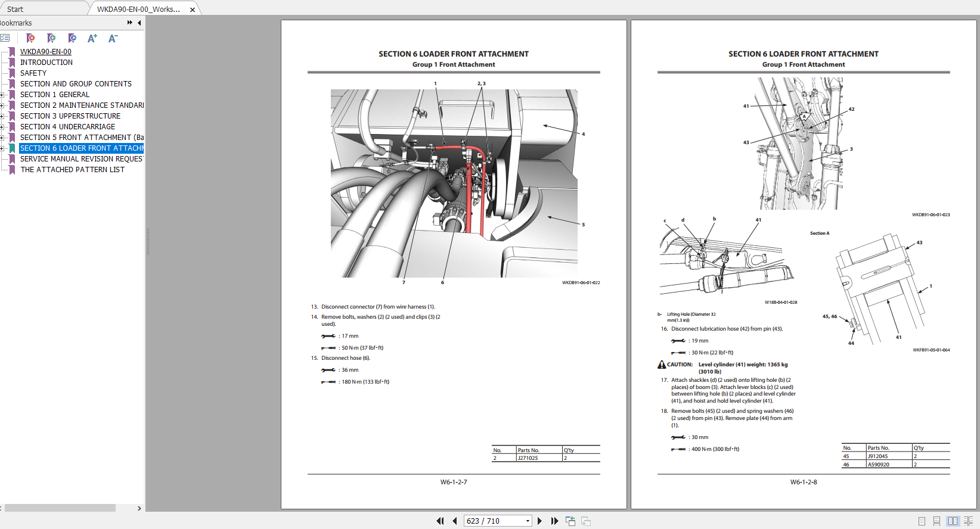Select SECTION 6 LOADER FRONT ATTACHMENT bookmark
Screen dimensions: 980x529
[82, 148]
